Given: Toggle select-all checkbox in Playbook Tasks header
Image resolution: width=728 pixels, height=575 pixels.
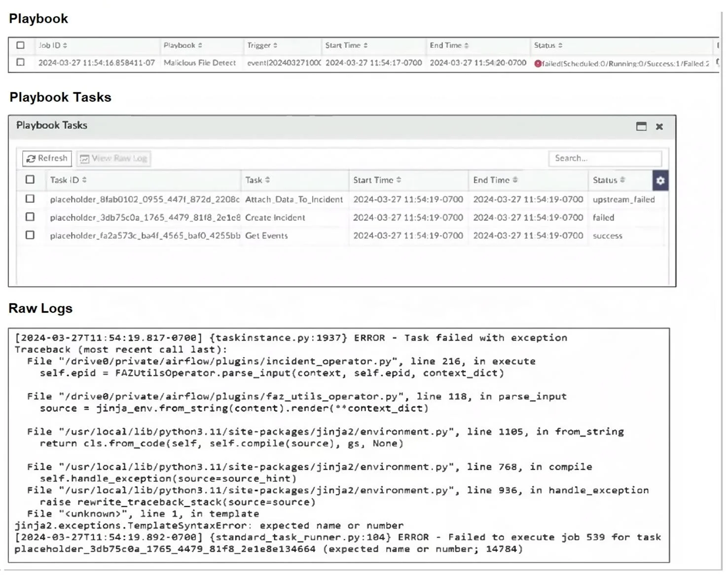Looking at the screenshot, I should pyautogui.click(x=30, y=180).
